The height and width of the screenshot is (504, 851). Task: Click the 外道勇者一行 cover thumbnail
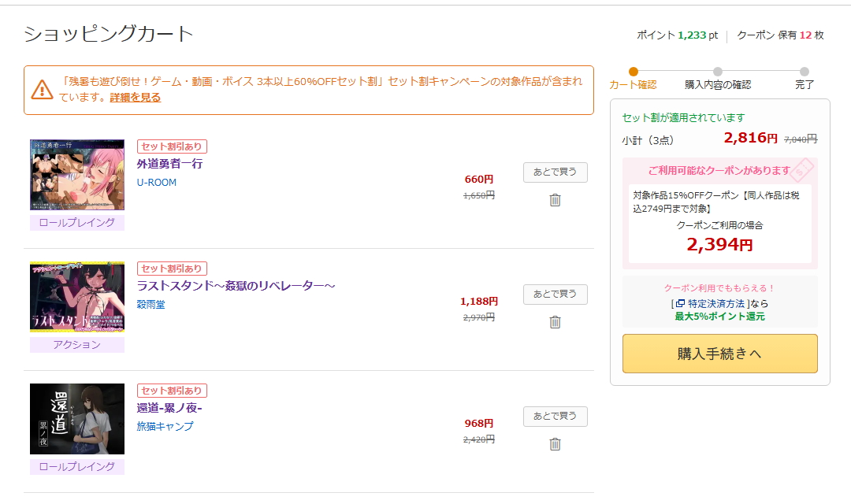click(77, 175)
